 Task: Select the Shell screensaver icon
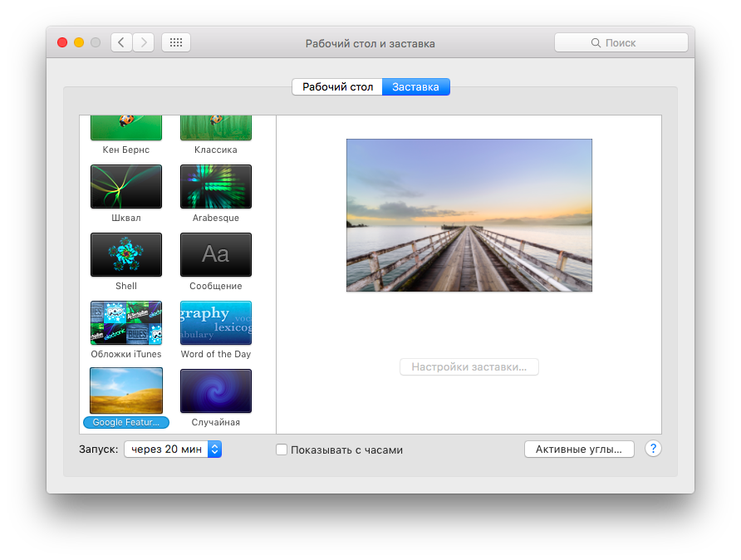click(125, 254)
